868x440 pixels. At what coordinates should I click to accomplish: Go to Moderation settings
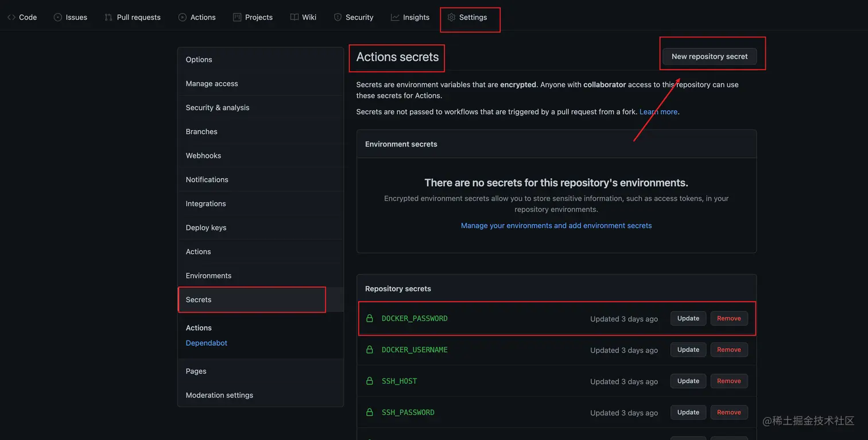click(x=261, y=395)
